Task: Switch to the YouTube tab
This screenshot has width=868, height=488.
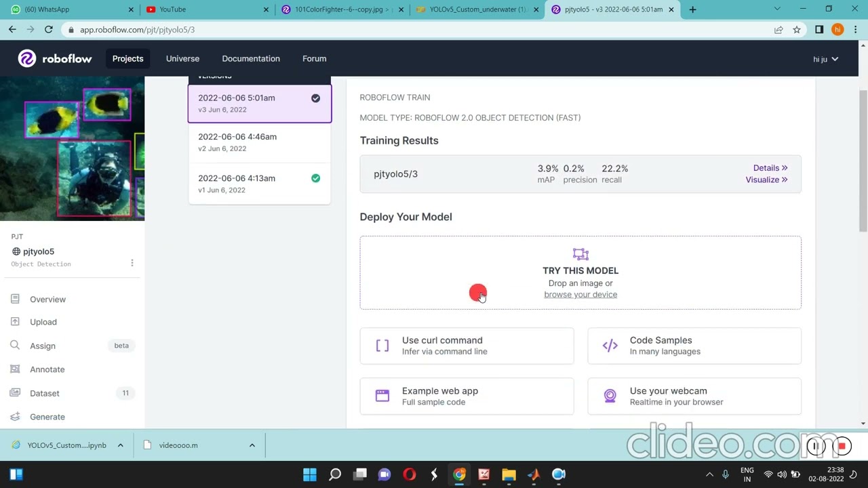Action: click(x=207, y=9)
